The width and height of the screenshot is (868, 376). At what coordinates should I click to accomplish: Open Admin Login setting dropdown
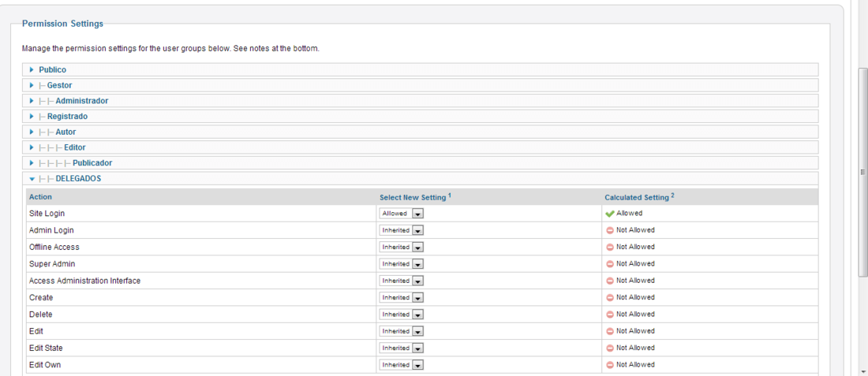click(402, 231)
